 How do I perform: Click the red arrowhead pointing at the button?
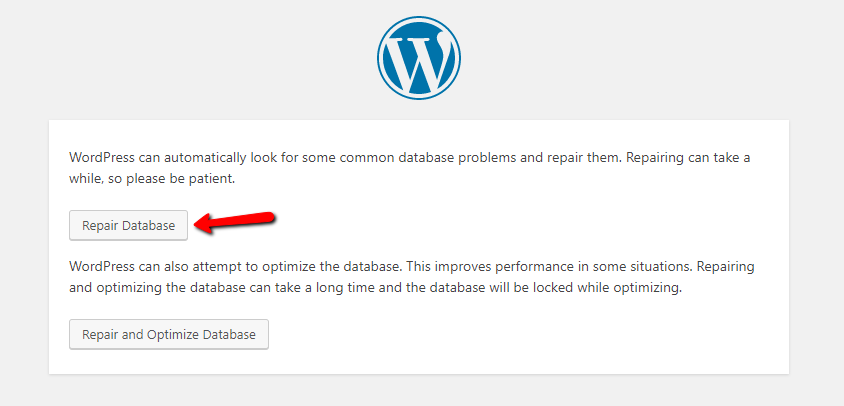[x=203, y=224]
